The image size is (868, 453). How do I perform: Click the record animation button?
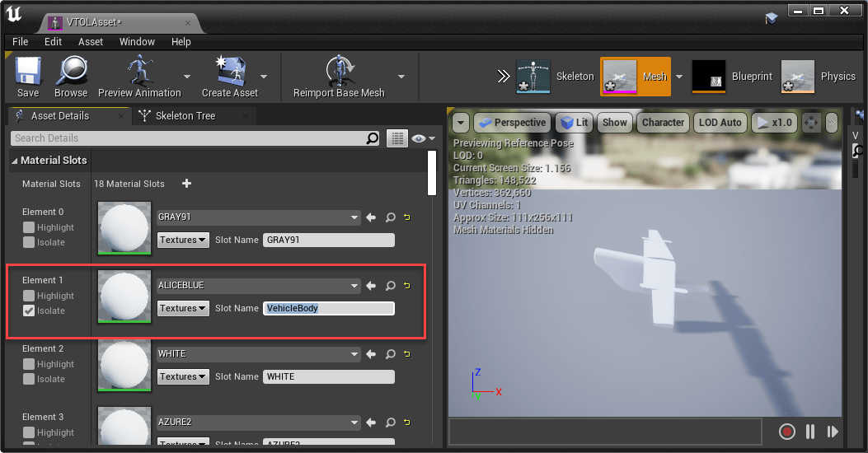(x=786, y=432)
